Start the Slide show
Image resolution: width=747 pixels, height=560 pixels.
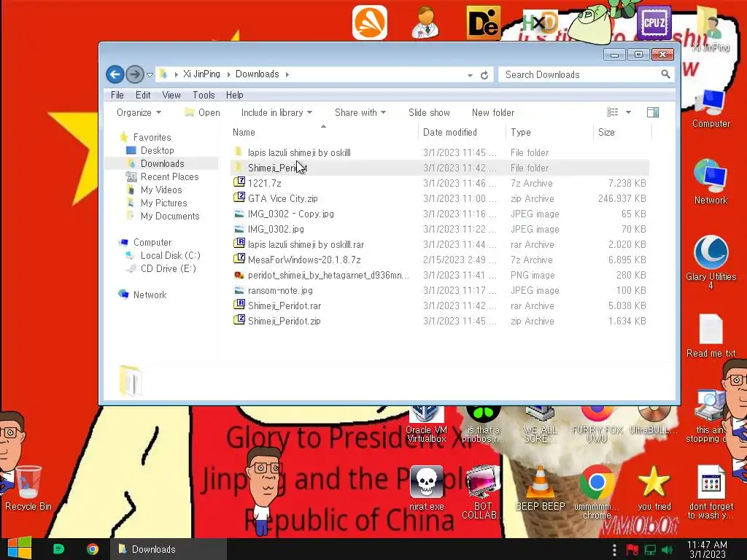tap(429, 112)
